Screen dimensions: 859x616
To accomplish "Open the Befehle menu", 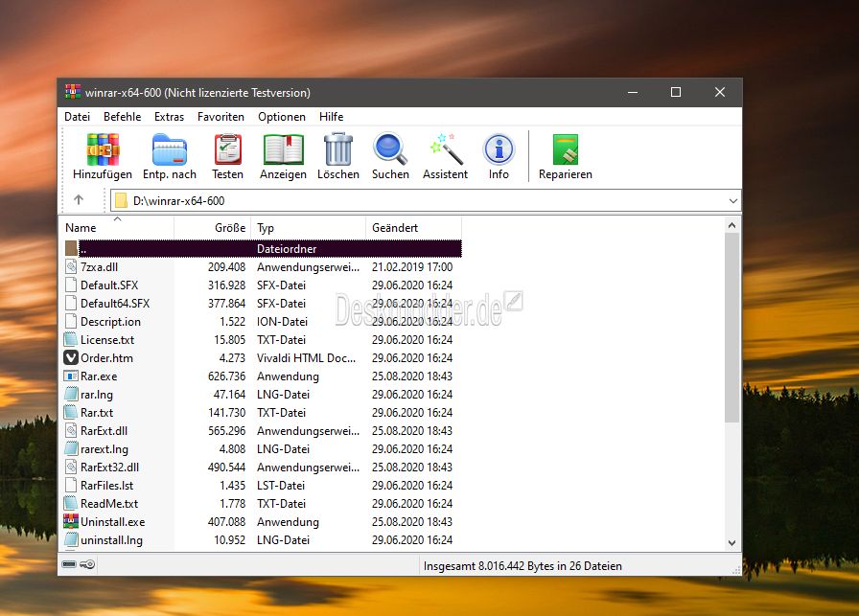I will tap(122, 117).
